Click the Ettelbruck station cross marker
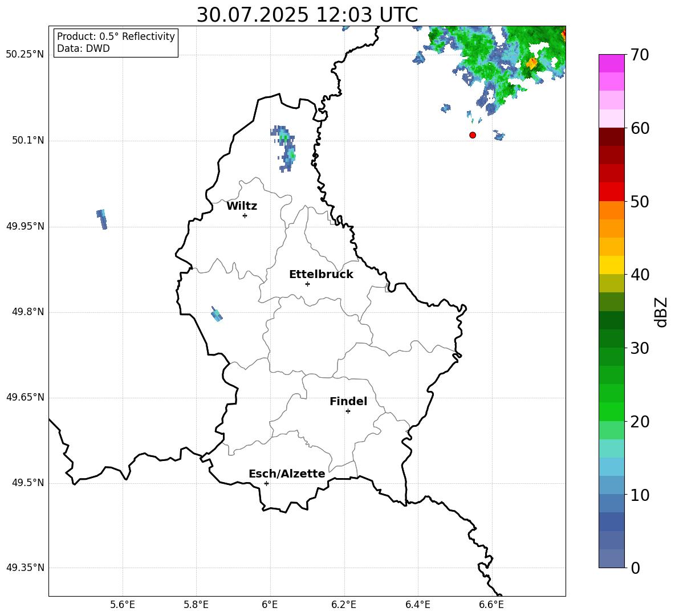675x616 pixels. pos(307,284)
